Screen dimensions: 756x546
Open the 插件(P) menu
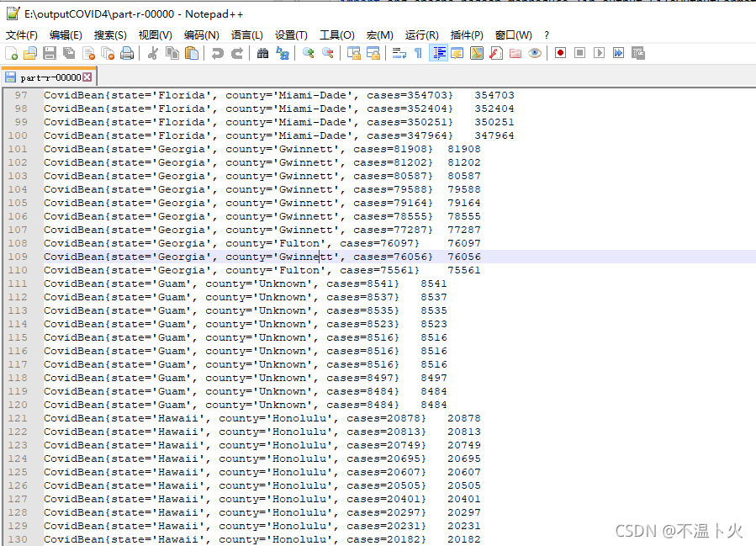pos(467,35)
